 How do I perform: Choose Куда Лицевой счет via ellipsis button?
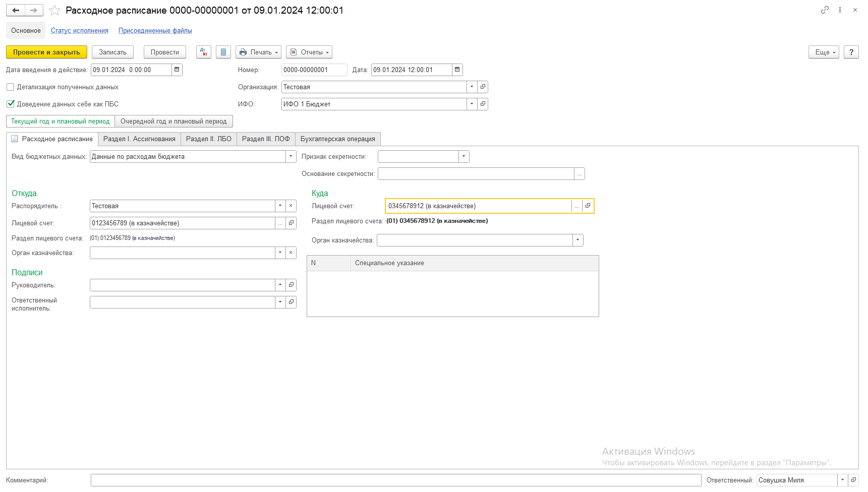coord(576,206)
